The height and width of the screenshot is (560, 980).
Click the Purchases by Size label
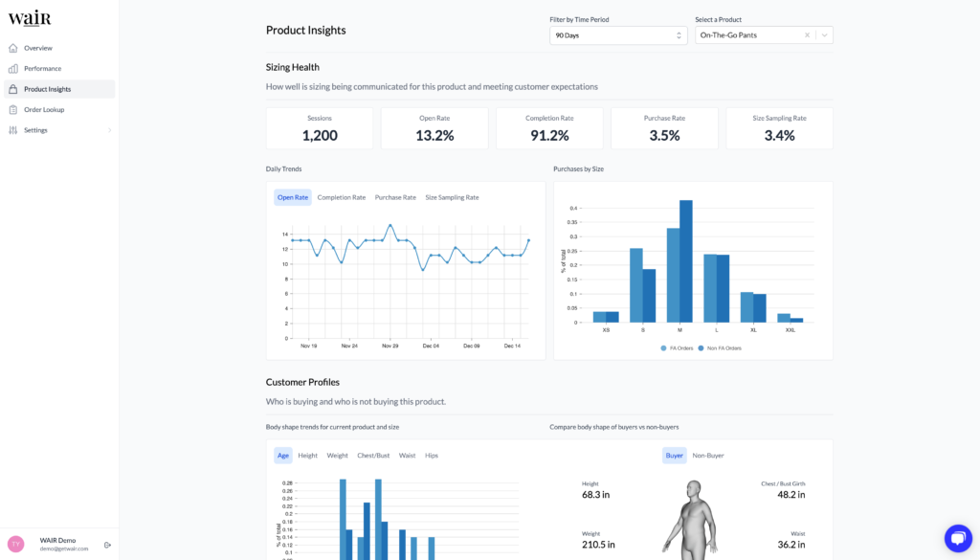click(578, 169)
